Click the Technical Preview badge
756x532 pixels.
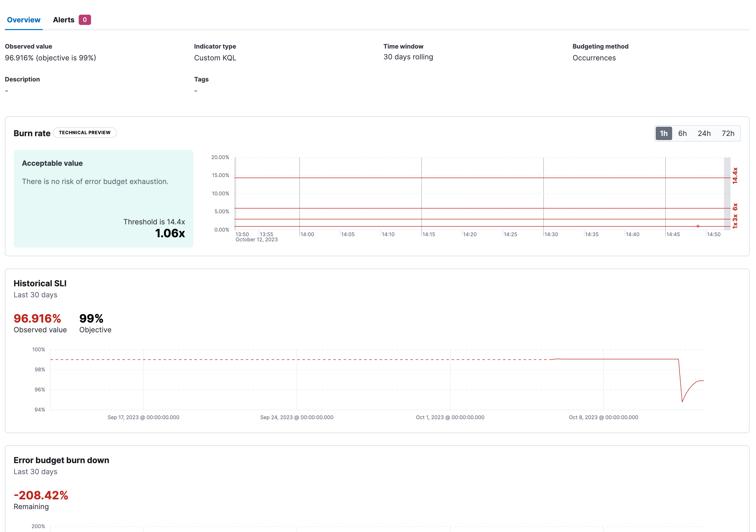[x=85, y=133]
